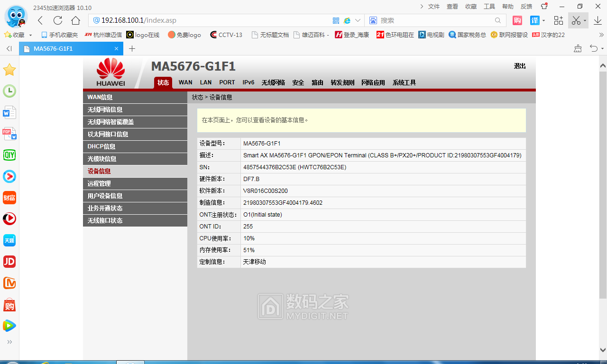The image size is (607, 364).
Task: Click the page vertical scrollbar
Action: [x=603, y=185]
